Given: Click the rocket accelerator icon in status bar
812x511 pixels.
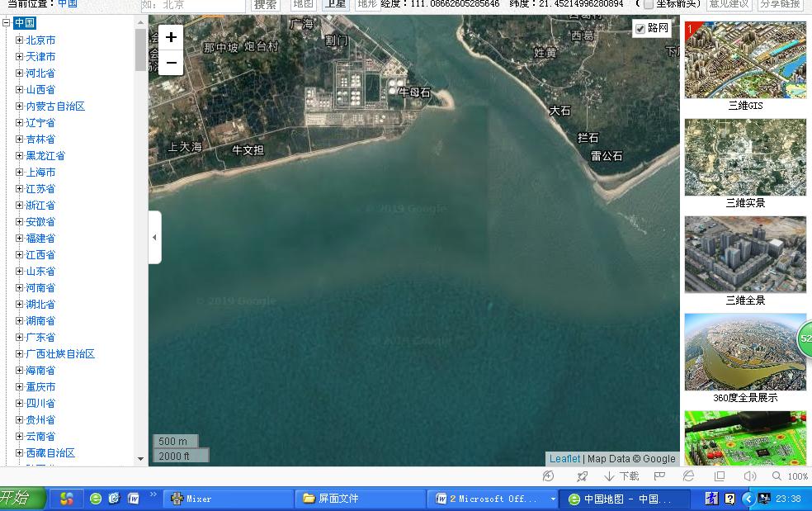Looking at the screenshot, I should tap(582, 476).
